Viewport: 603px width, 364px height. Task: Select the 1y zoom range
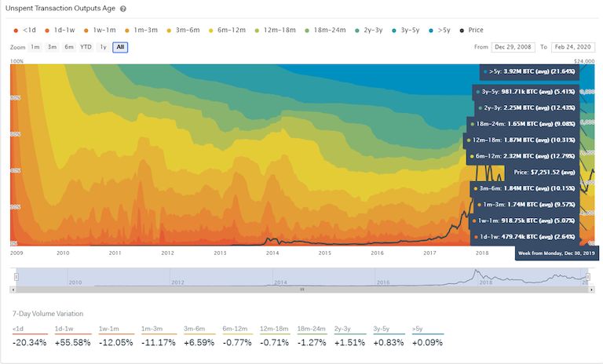(x=103, y=47)
